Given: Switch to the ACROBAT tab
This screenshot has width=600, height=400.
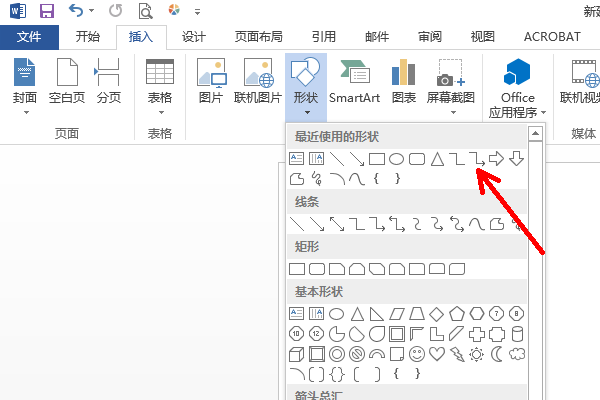Looking at the screenshot, I should coord(552,37).
